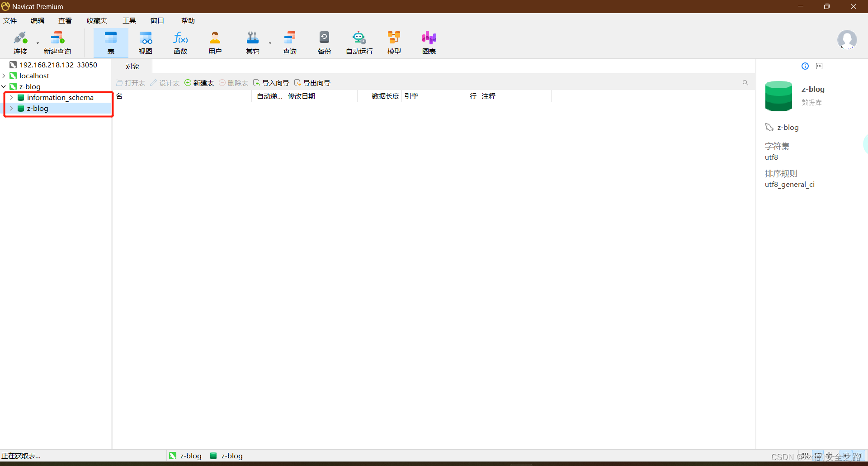
Task: Open the 函数 (Function) objects
Action: (x=180, y=43)
